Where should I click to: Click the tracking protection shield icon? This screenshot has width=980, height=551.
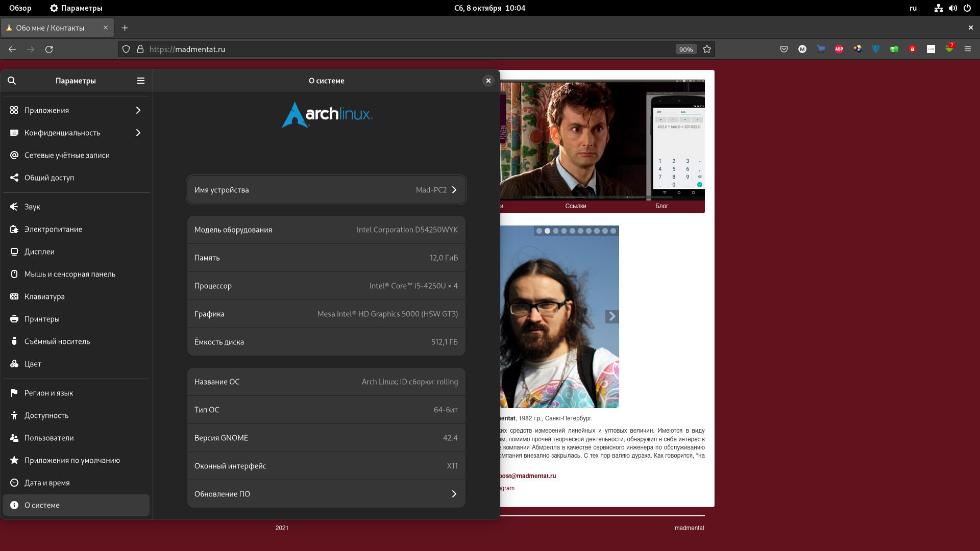click(x=126, y=49)
